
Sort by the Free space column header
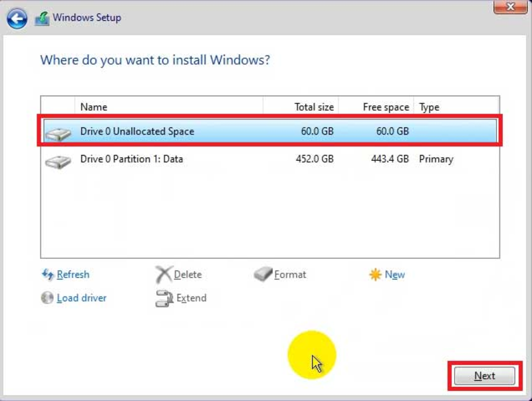[376, 107]
